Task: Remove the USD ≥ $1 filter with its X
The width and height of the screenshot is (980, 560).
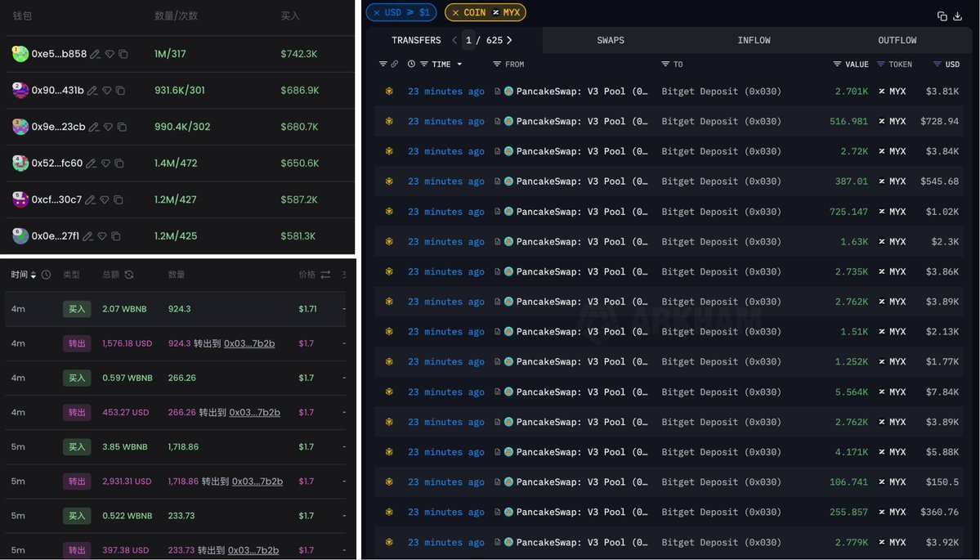Action: (376, 12)
